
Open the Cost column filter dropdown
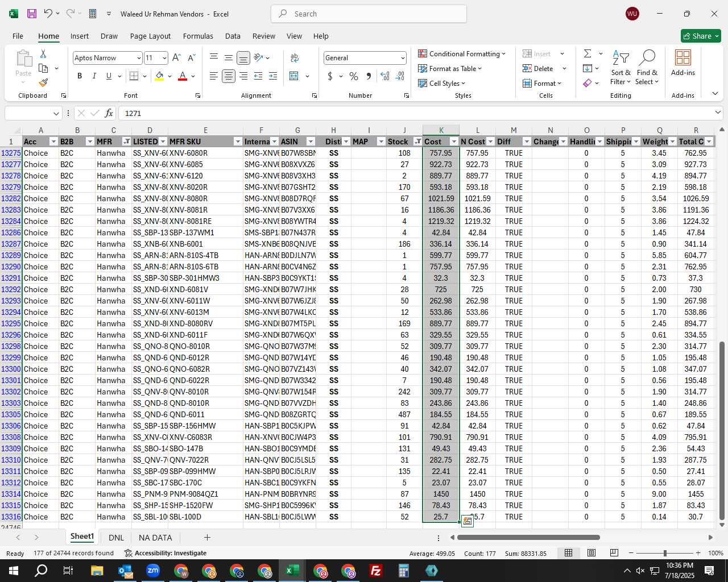pos(454,142)
